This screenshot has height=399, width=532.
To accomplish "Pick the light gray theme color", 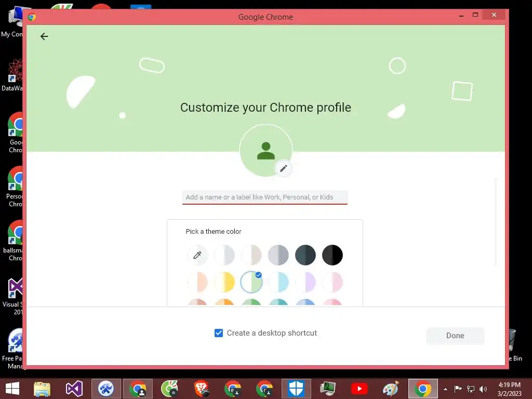I will point(224,255).
